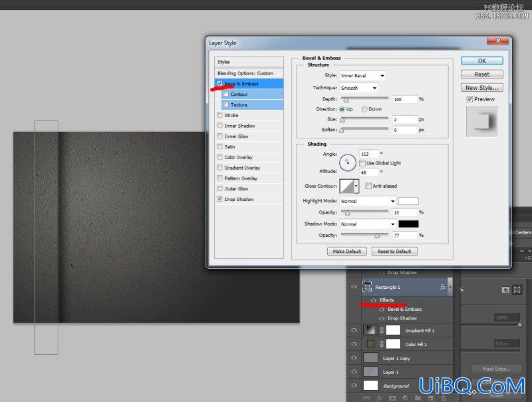Toggle the Preview checkbox
This screenshot has width=532, height=402.
(469, 99)
